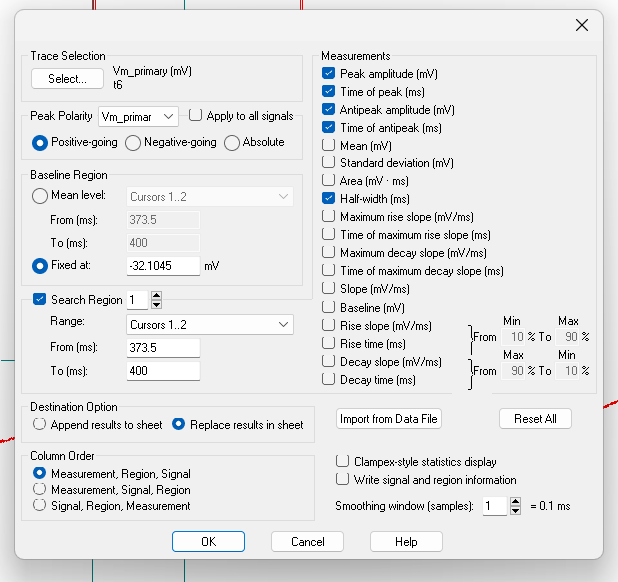Screen dimensions: 618x582
Task: Enable Area (mV · ms) measurement
Action: 328,180
